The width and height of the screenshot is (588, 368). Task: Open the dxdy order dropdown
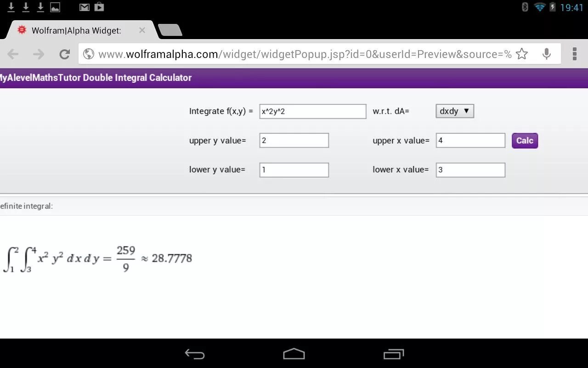(455, 111)
